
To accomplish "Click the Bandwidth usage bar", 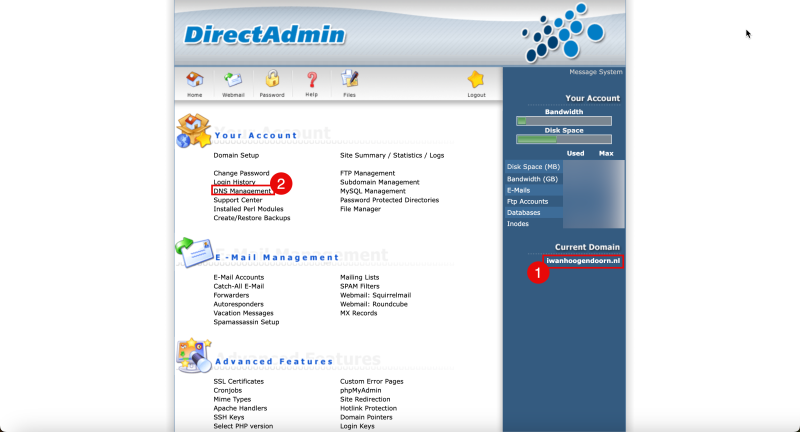I will (x=564, y=121).
